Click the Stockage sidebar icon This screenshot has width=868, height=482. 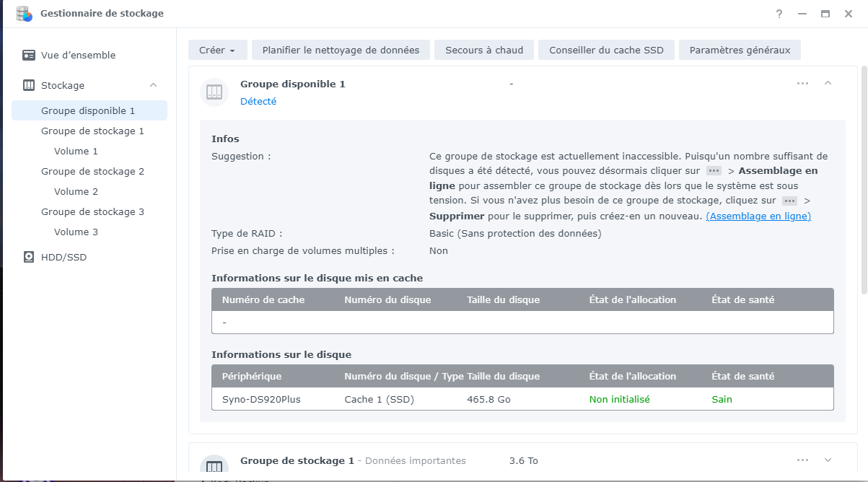click(29, 85)
